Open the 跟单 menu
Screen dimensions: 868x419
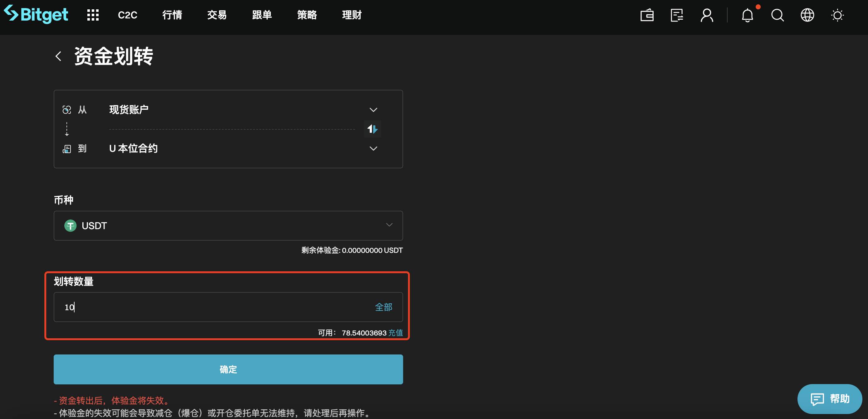coord(262,15)
